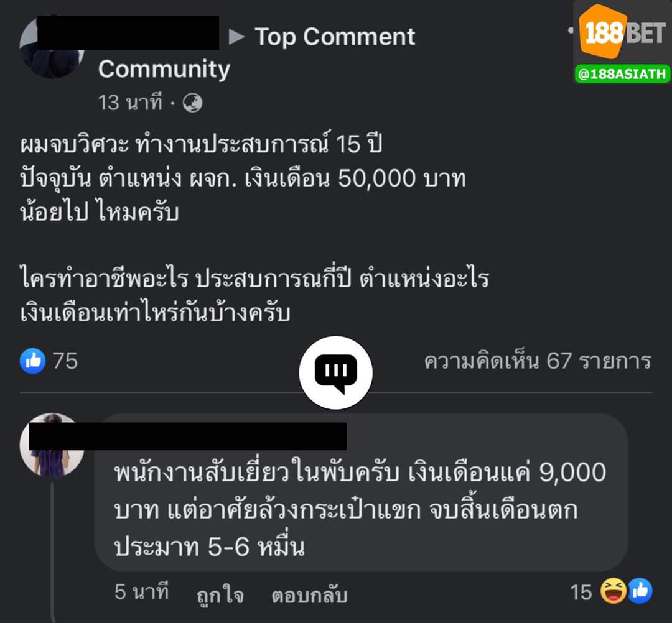Image resolution: width=672 pixels, height=623 pixels.
Task: Tap the black speech bubble icon
Action: (x=335, y=372)
